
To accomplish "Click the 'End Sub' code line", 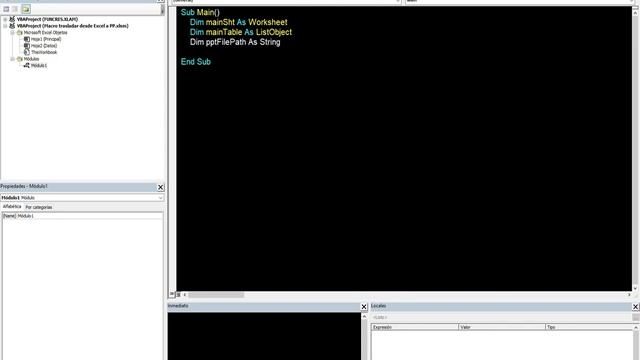I will point(196,62).
